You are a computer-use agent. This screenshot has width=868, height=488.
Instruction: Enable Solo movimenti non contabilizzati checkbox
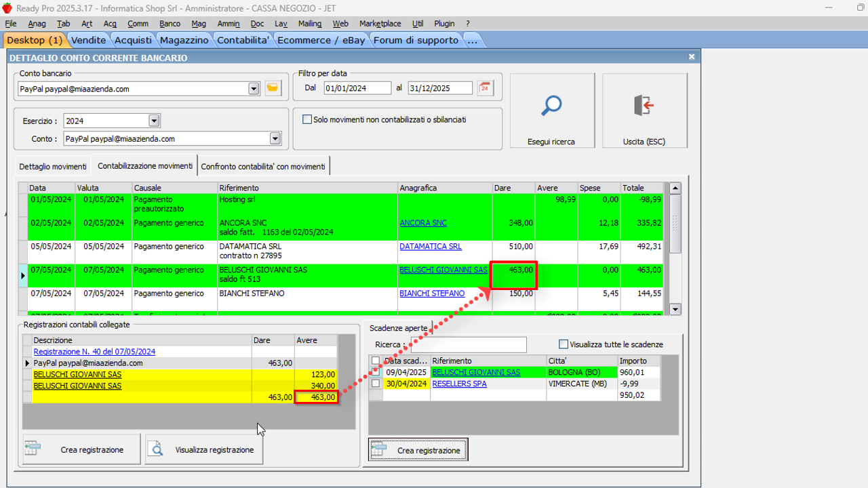coord(307,119)
